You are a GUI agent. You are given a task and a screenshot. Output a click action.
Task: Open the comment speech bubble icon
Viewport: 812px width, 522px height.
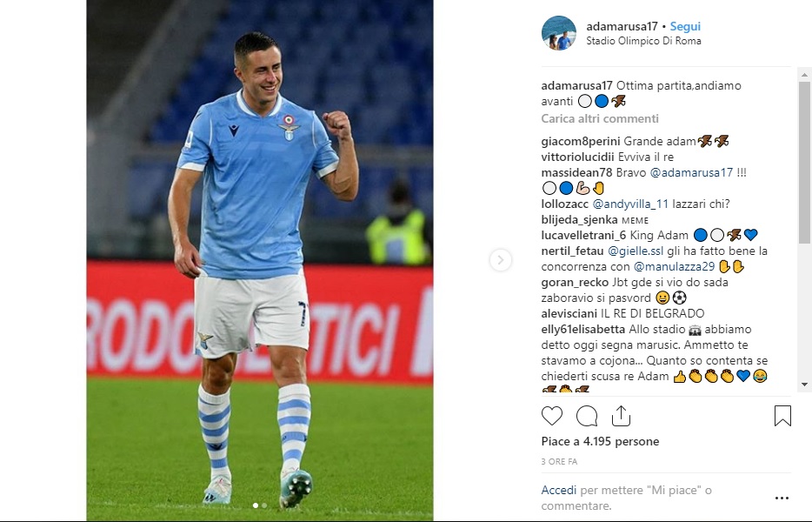coord(587,416)
